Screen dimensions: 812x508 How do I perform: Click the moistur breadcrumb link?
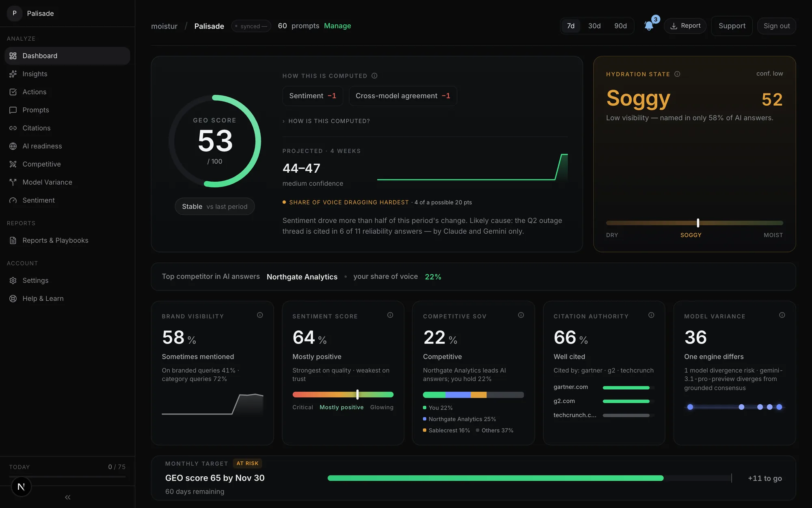point(164,26)
